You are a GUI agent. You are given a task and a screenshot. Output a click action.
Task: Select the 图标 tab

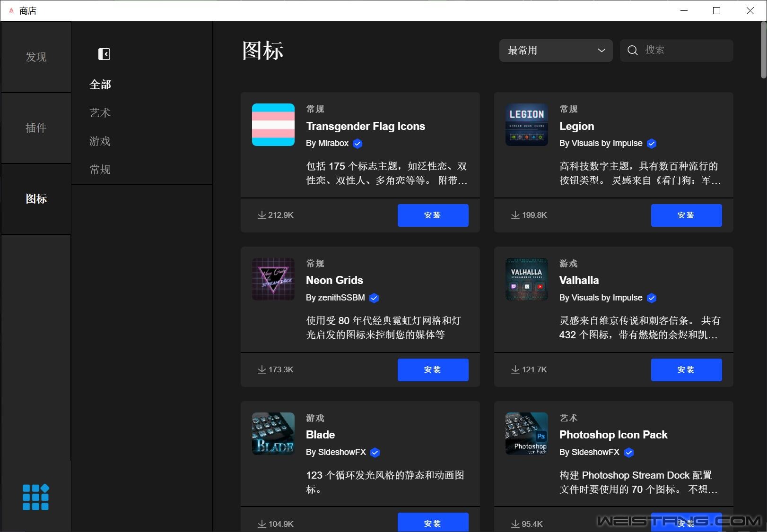click(x=36, y=199)
